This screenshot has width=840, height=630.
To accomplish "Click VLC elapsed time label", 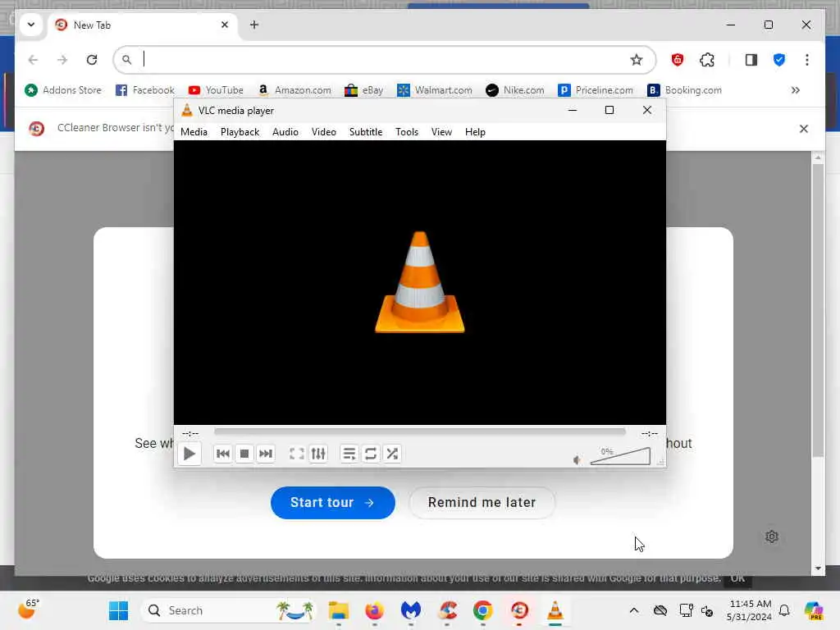I will 190,433.
